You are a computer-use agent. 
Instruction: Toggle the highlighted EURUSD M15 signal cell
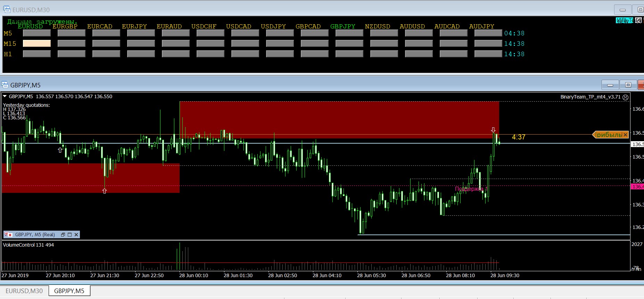point(37,43)
